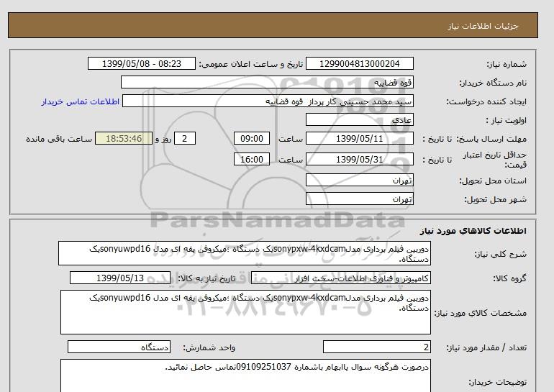Click the واحد شمارش label
The width and height of the screenshot is (554, 392).
coord(209,347)
